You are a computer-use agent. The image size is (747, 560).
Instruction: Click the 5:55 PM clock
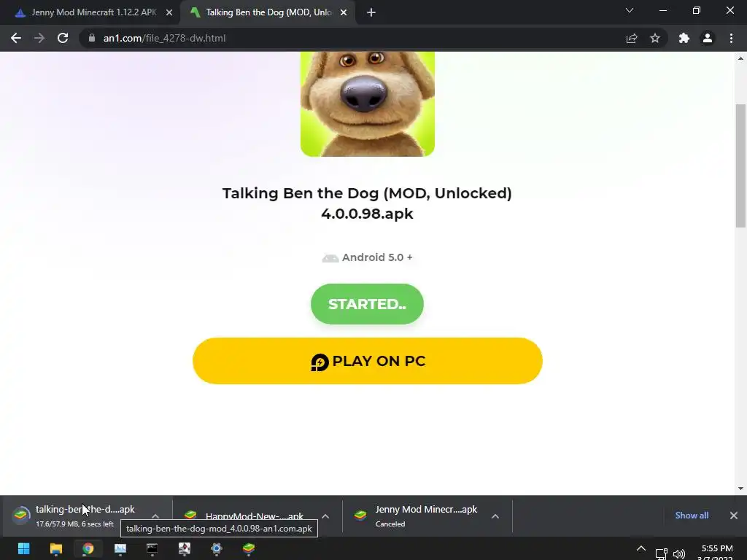coord(717,548)
